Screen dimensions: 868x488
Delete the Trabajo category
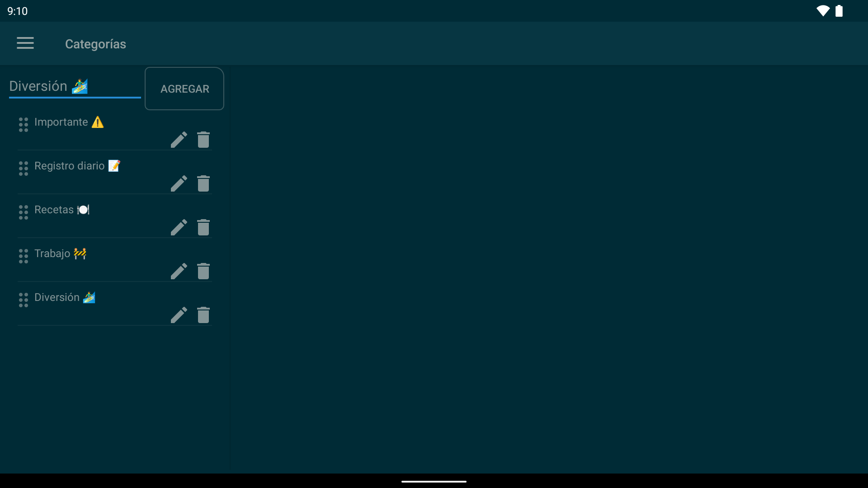coord(203,271)
